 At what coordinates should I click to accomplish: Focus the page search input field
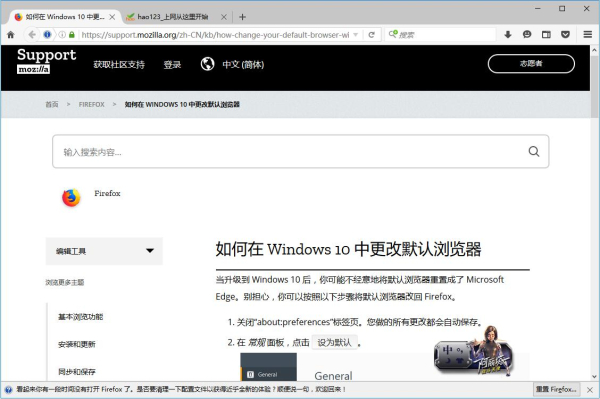tap(300, 151)
